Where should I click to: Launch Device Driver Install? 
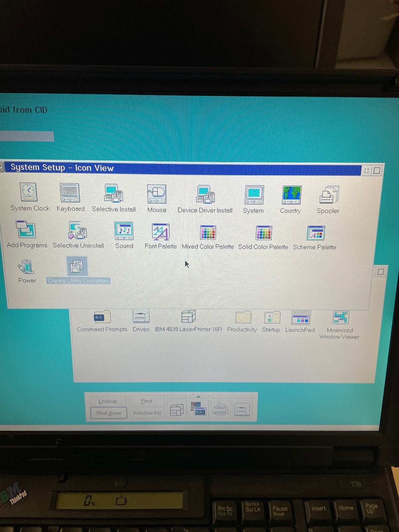point(205,195)
